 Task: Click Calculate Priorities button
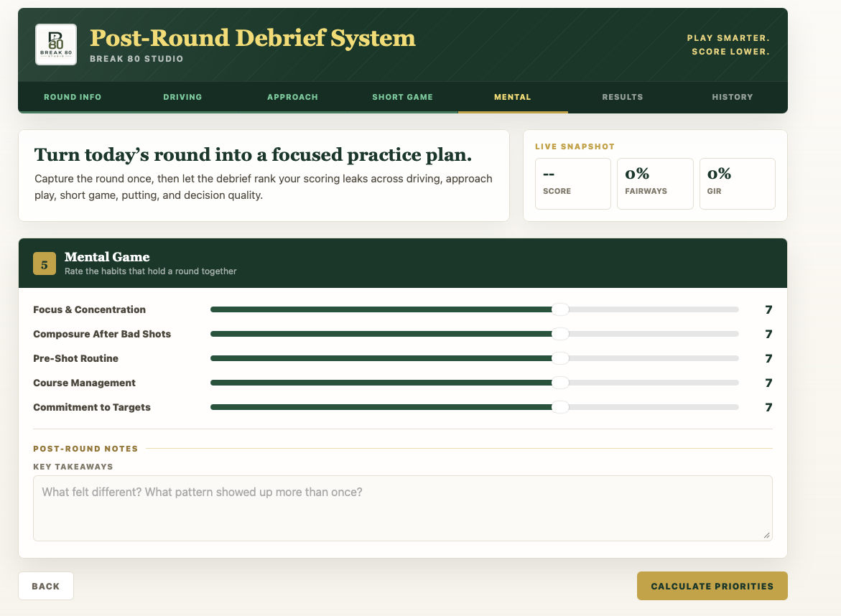tap(712, 586)
